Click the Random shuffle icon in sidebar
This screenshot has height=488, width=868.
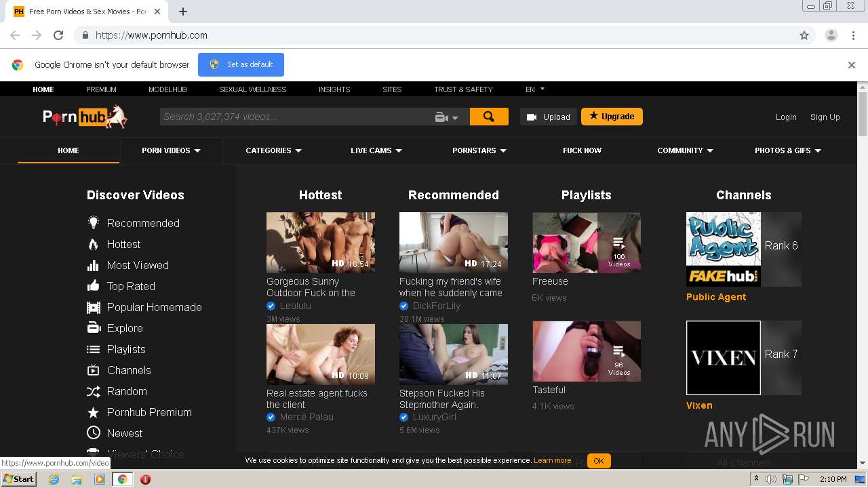(94, 391)
